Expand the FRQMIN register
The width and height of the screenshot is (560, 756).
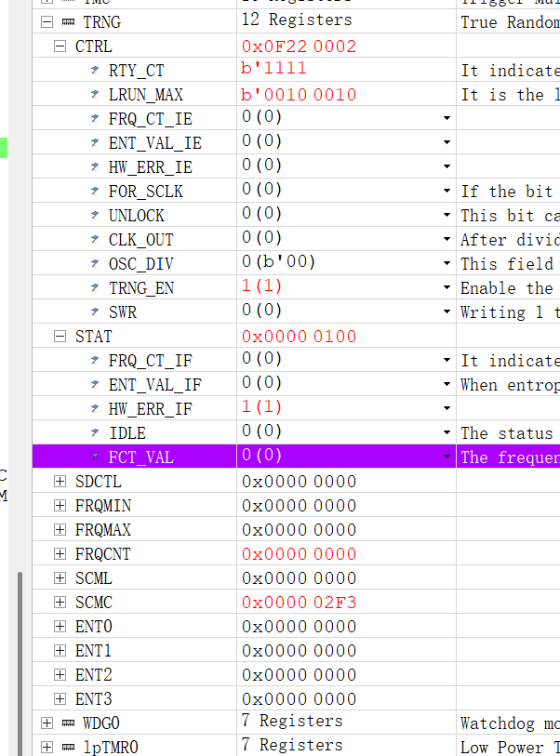pos(60,505)
